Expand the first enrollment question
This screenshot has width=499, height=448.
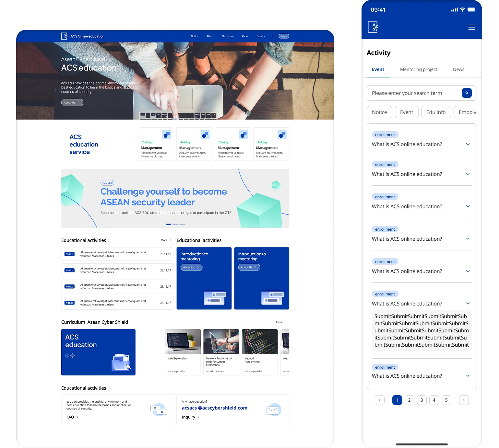468,144
